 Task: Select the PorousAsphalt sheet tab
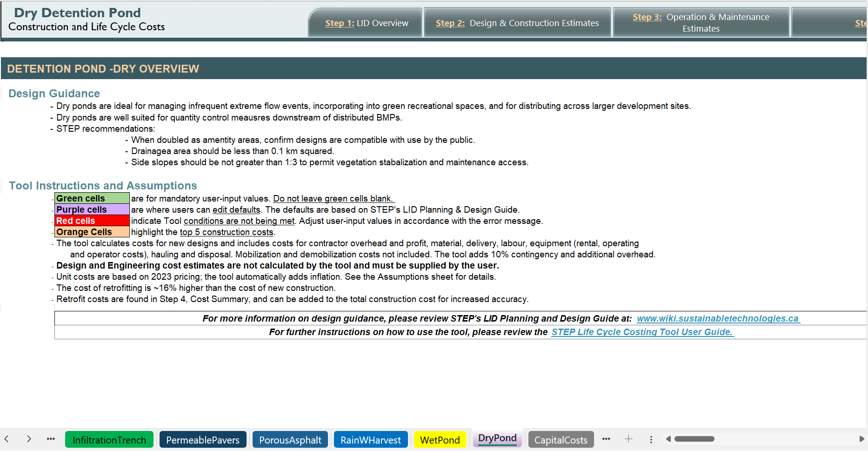click(290, 440)
